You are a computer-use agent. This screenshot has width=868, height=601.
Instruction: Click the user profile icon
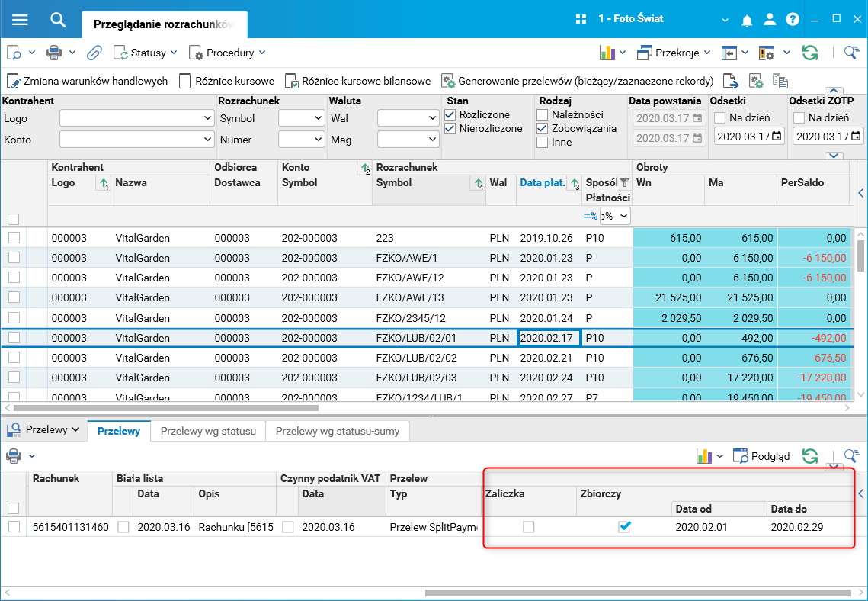(770, 19)
